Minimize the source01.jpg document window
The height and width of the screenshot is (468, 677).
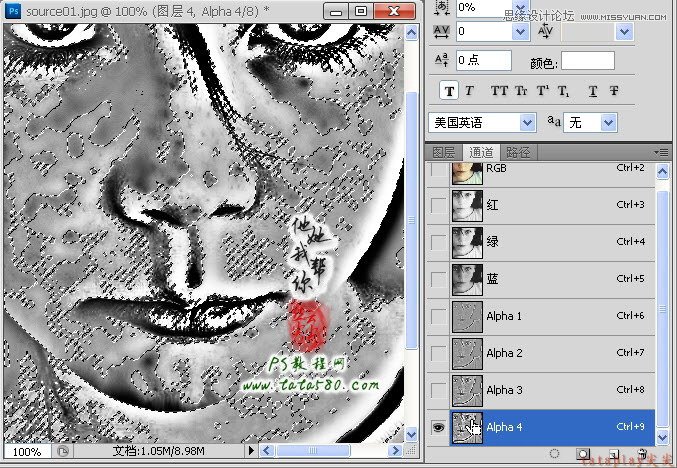[336, 11]
